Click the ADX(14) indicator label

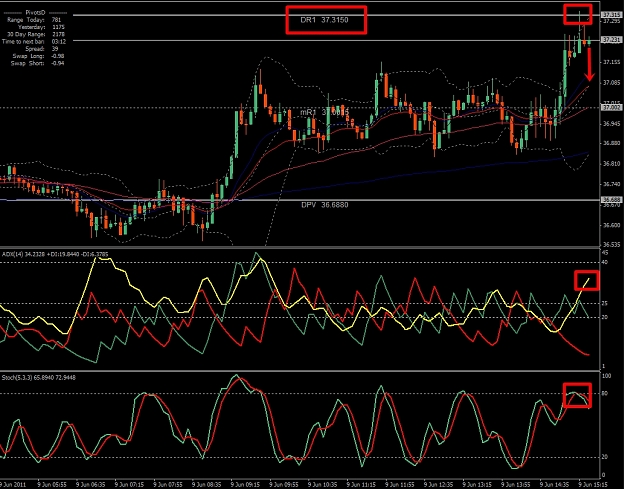pyautogui.click(x=55, y=254)
